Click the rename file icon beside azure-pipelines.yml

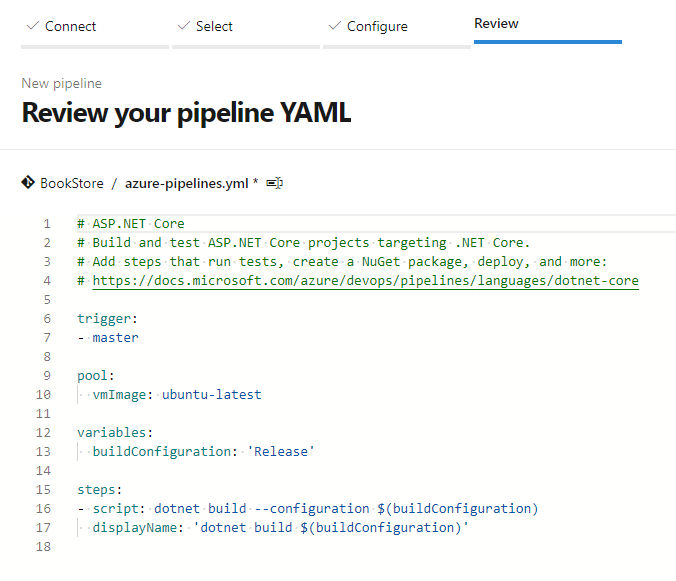click(x=275, y=183)
